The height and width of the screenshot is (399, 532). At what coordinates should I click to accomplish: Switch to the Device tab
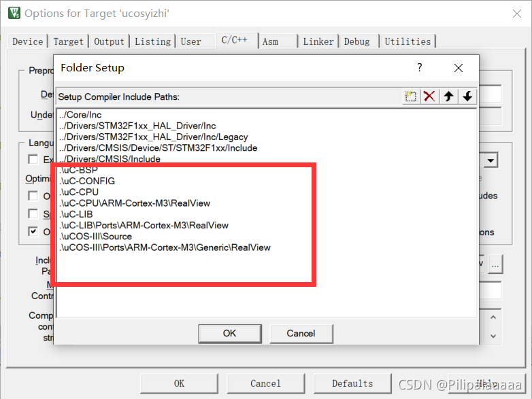point(28,41)
